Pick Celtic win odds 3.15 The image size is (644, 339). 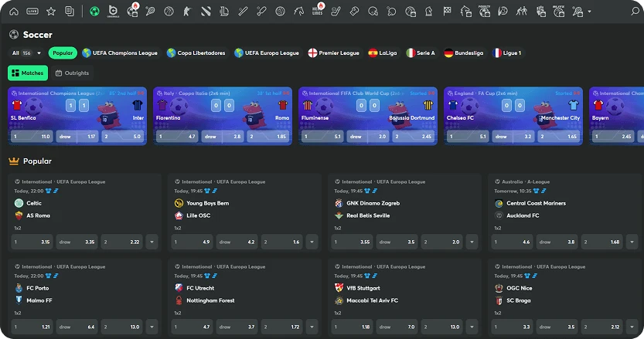32,242
